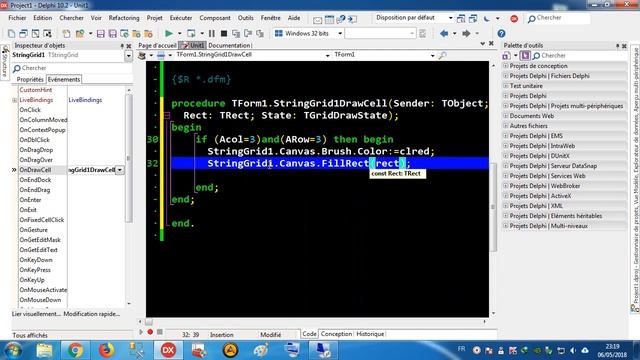Click the LiveBindings value link
Viewport: 640px width, 360px height.
[85, 100]
